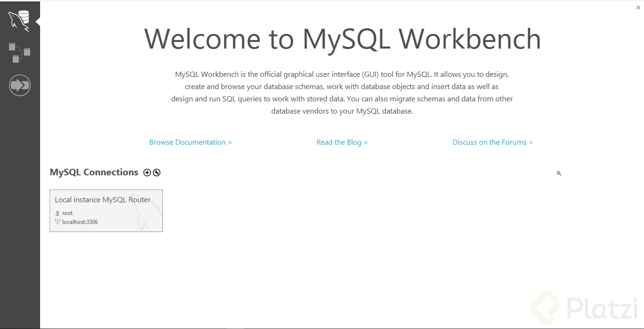Add a new MySQL connection
Image resolution: width=644 pixels, height=329 pixels.
point(147,173)
